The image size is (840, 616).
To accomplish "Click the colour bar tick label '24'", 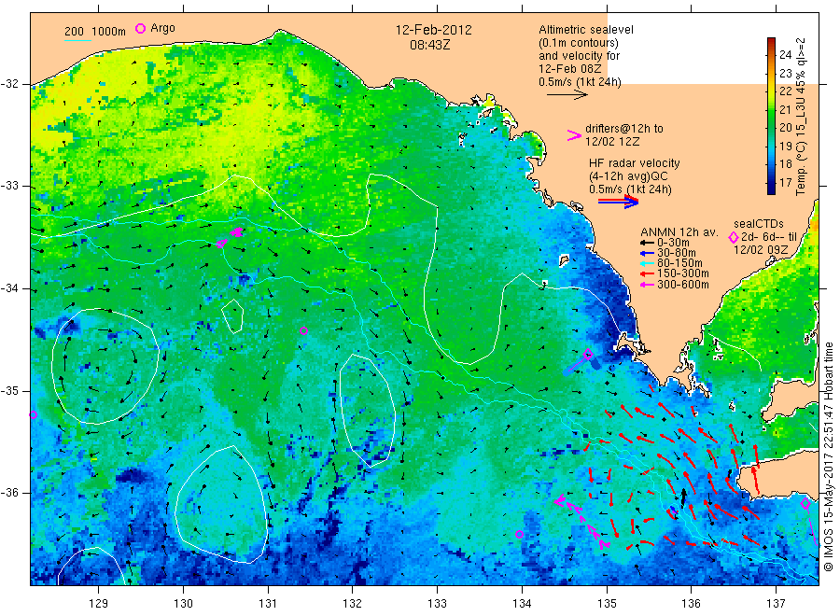I will [785, 55].
